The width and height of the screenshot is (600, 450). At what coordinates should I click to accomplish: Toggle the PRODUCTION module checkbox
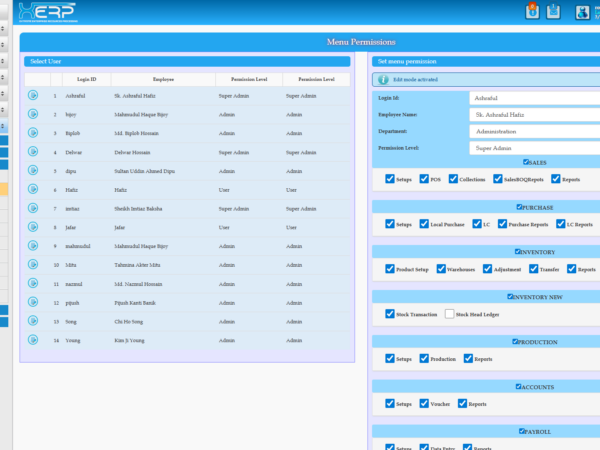point(515,341)
